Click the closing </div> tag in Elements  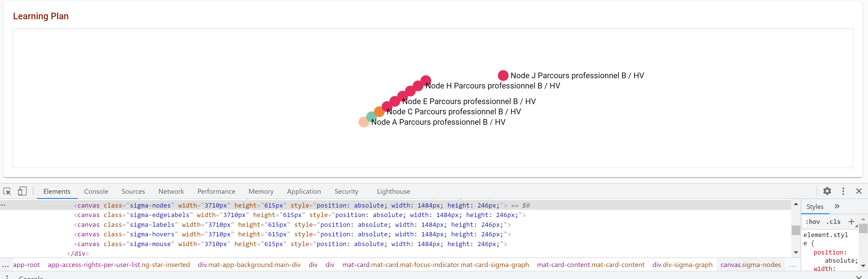click(x=78, y=253)
